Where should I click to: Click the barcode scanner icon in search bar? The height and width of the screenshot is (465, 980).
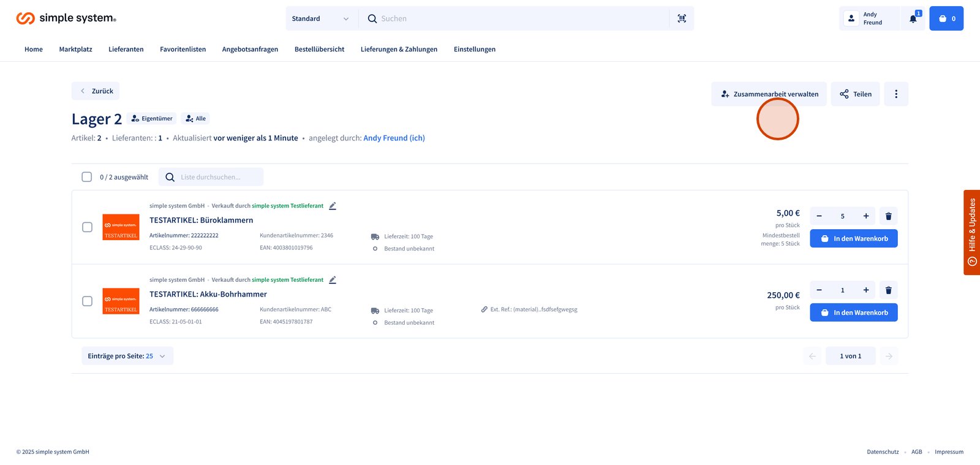pyautogui.click(x=682, y=18)
